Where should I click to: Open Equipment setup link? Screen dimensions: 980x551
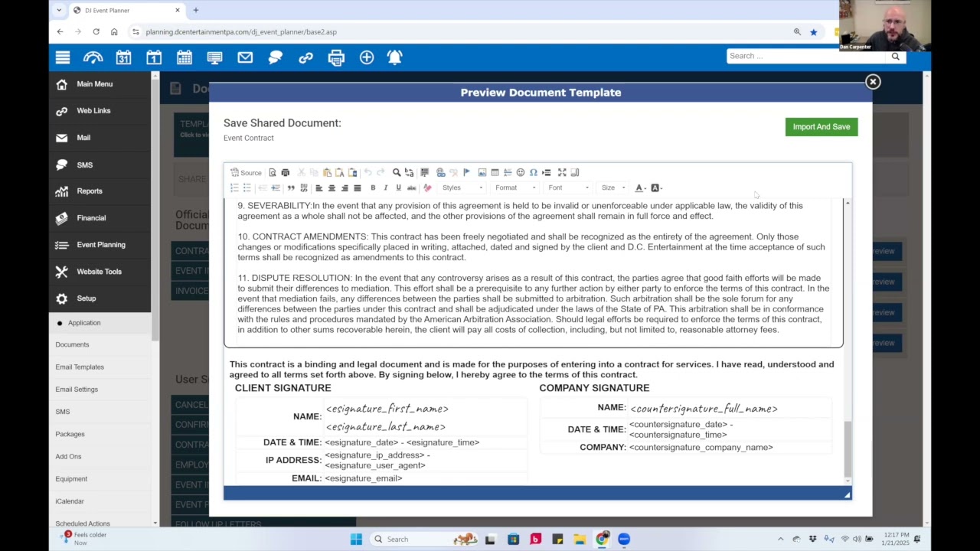click(71, 479)
